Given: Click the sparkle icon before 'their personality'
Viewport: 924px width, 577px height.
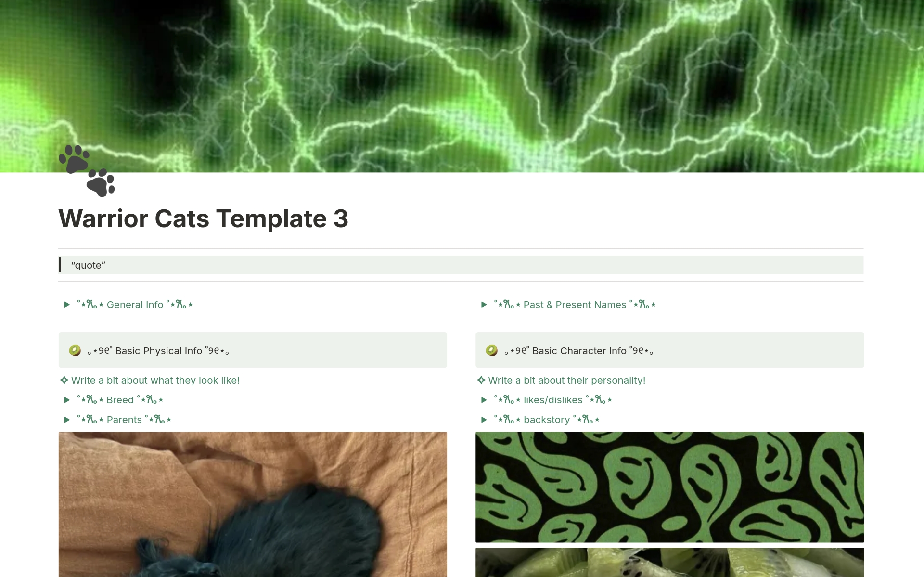Looking at the screenshot, I should [x=481, y=380].
